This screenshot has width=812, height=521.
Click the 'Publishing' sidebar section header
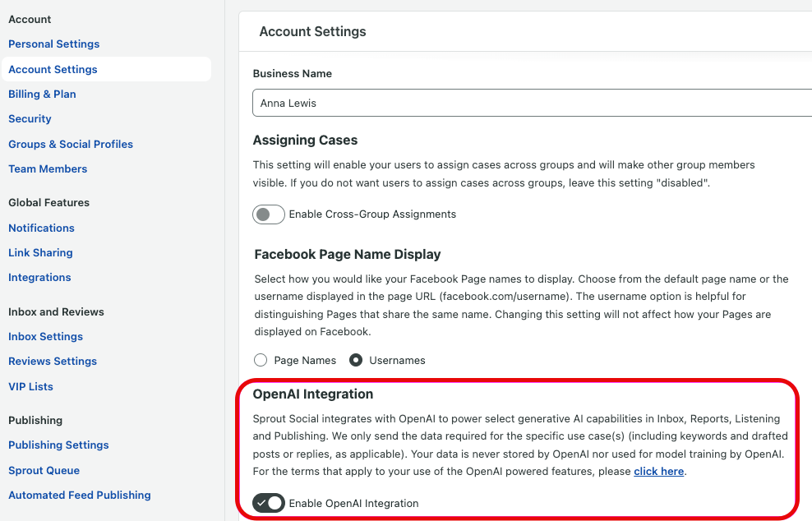35,421
